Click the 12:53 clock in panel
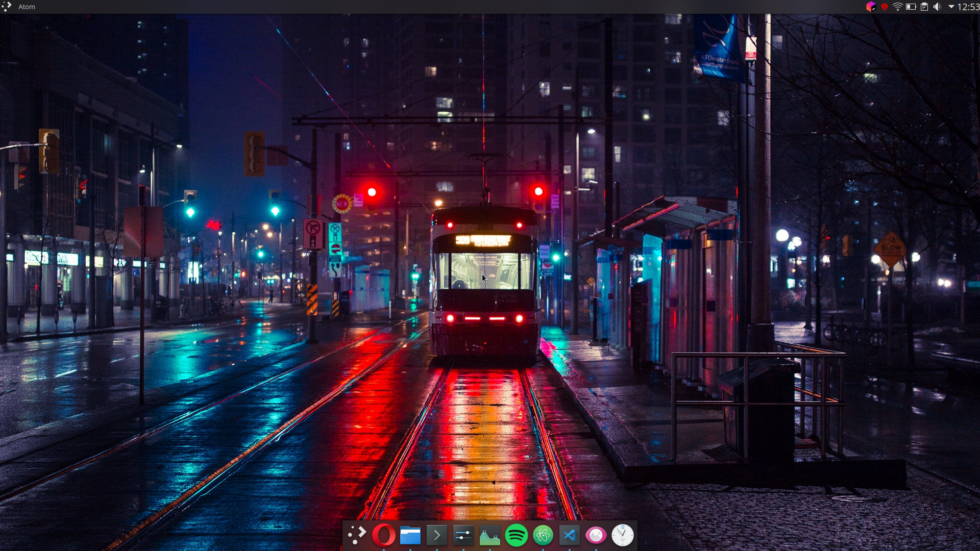980x551 pixels. point(968,7)
